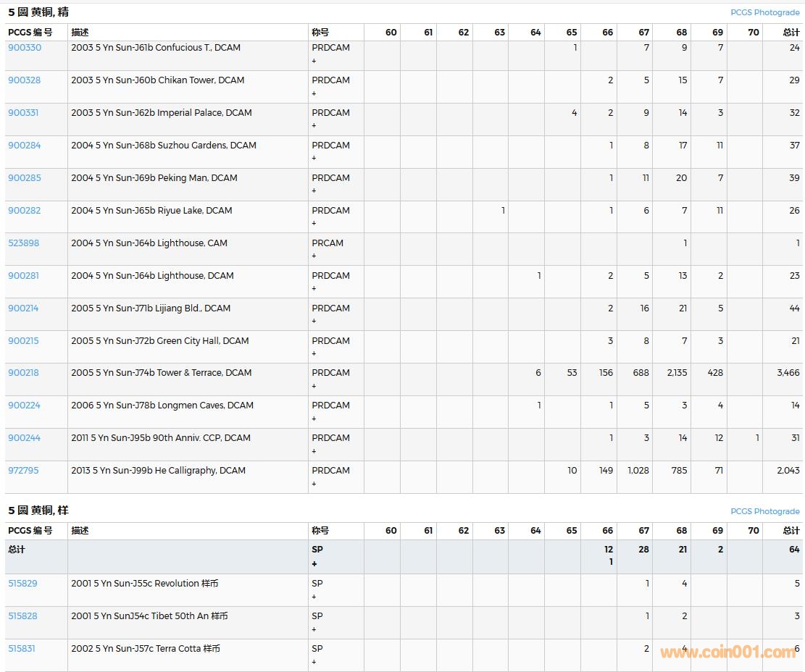Click the 总计 column header in top table
805x672 pixels.
coord(791,33)
